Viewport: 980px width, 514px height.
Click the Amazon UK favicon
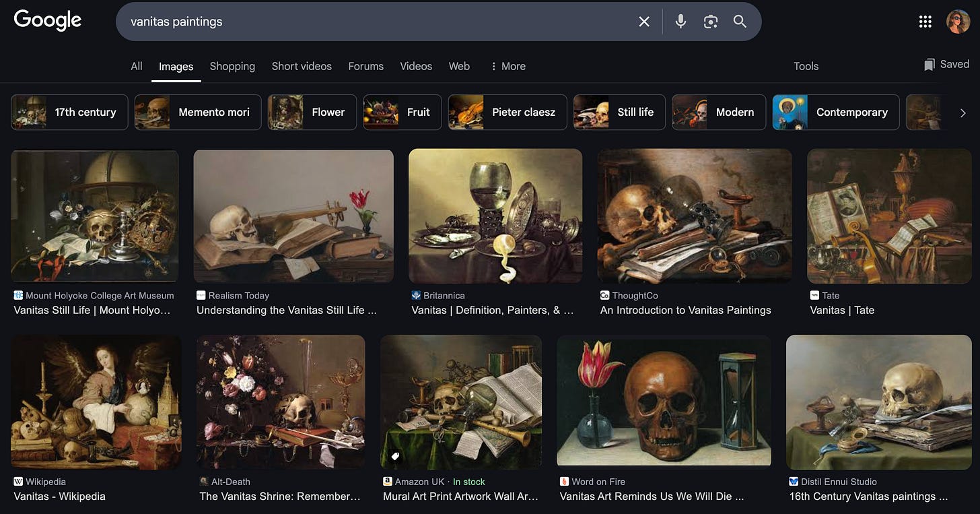[388, 482]
